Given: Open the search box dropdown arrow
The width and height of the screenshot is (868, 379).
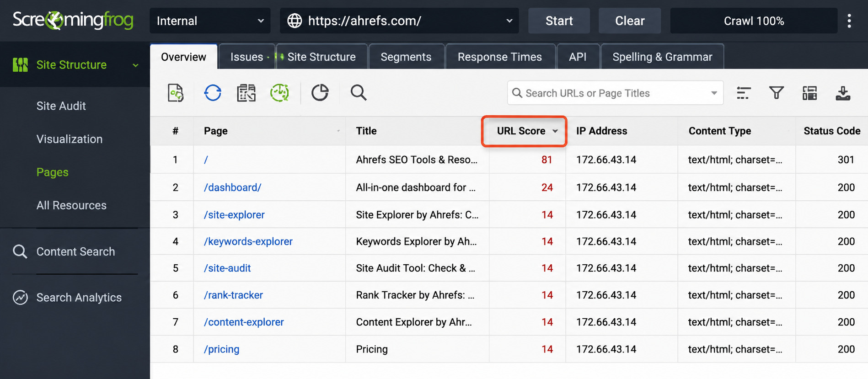Looking at the screenshot, I should [x=714, y=93].
